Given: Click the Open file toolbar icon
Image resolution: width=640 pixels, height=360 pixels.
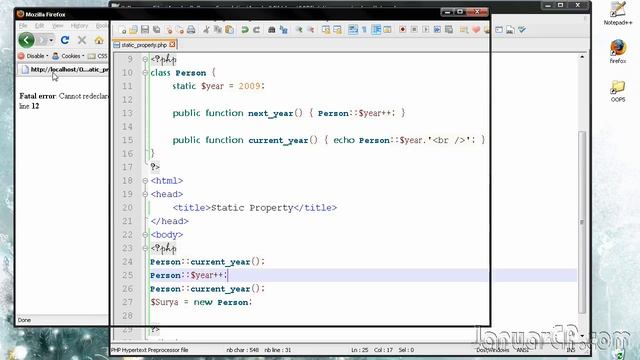Looking at the screenshot, I should [133, 30].
